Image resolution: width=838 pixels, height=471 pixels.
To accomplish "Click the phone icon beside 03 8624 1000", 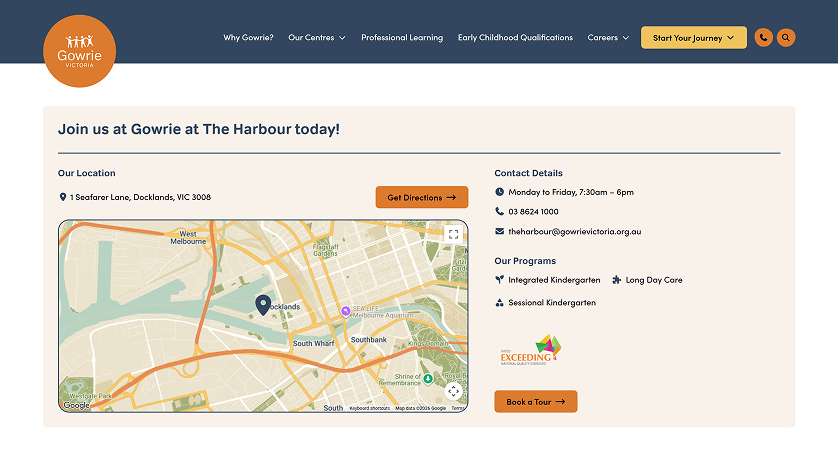I will coord(499,211).
